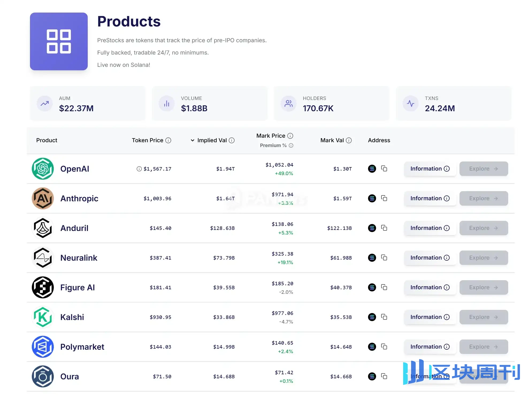The height and width of the screenshot is (397, 532).
Task: Click the VOLUME $1.88B stat card
Action: click(x=210, y=103)
